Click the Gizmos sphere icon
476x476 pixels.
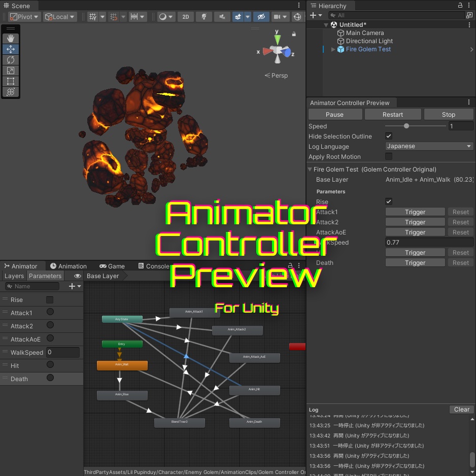coord(297,17)
